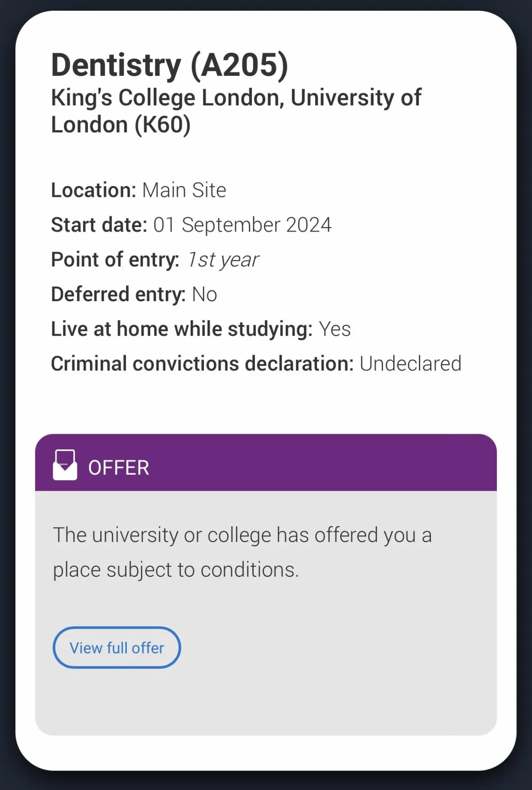Tap the OFFER status label text

[119, 468]
